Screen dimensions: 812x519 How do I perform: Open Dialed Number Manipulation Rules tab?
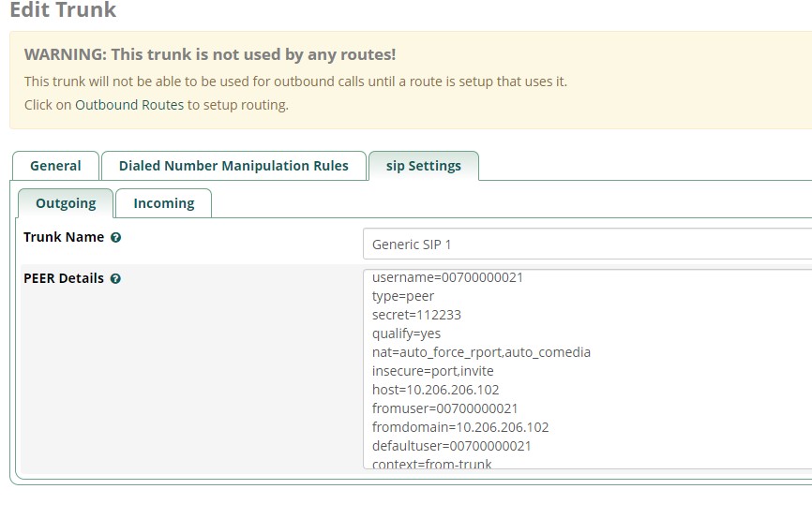pyautogui.click(x=233, y=166)
